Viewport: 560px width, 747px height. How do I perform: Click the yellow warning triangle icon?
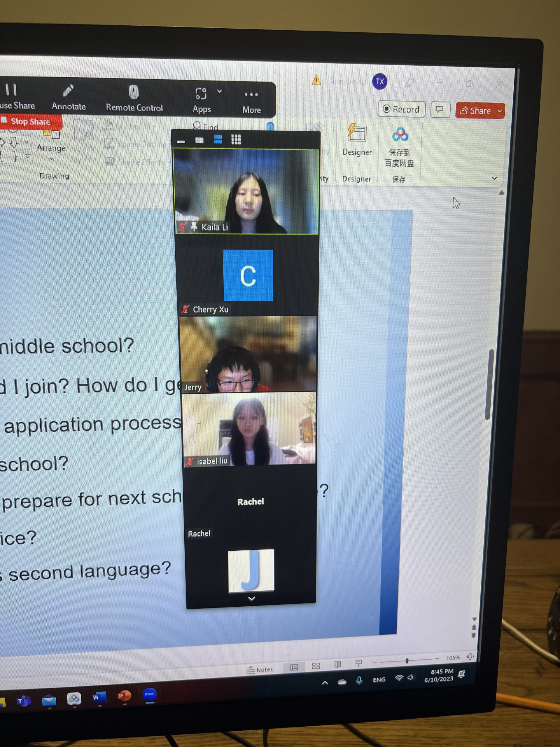tap(316, 80)
